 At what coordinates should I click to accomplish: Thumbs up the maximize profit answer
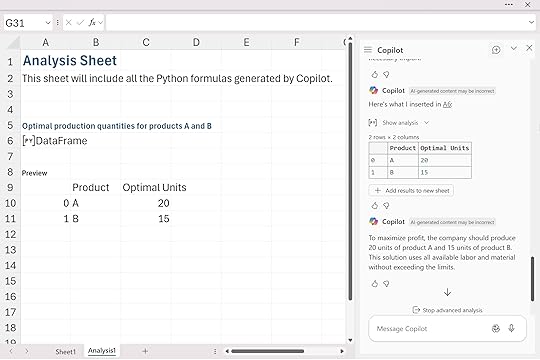coord(375,284)
